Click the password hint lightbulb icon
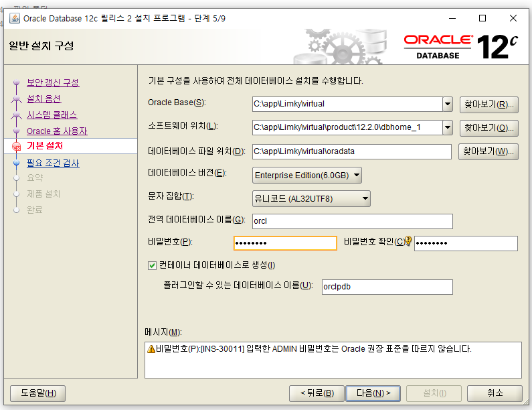The width and height of the screenshot is (532, 410). point(408,241)
